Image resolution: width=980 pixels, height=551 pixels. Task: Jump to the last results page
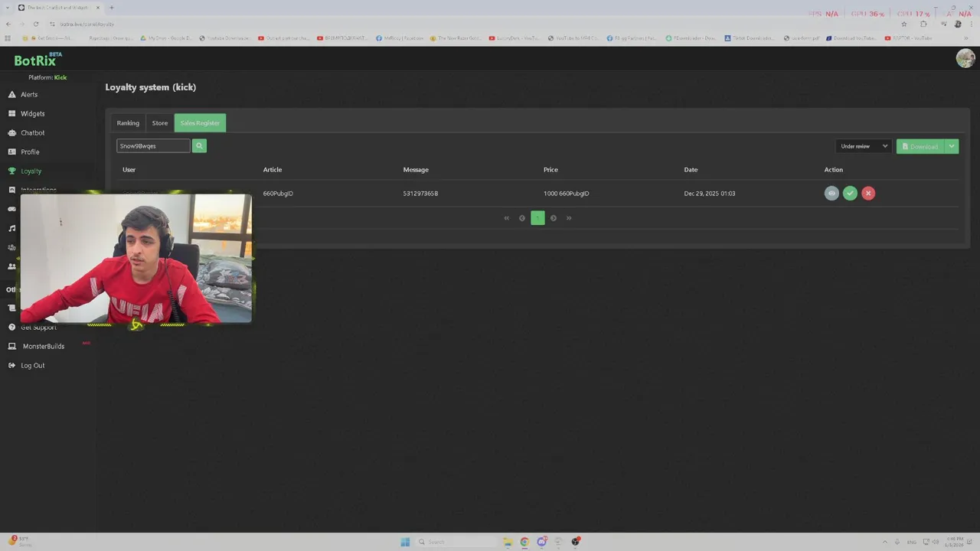569,218
